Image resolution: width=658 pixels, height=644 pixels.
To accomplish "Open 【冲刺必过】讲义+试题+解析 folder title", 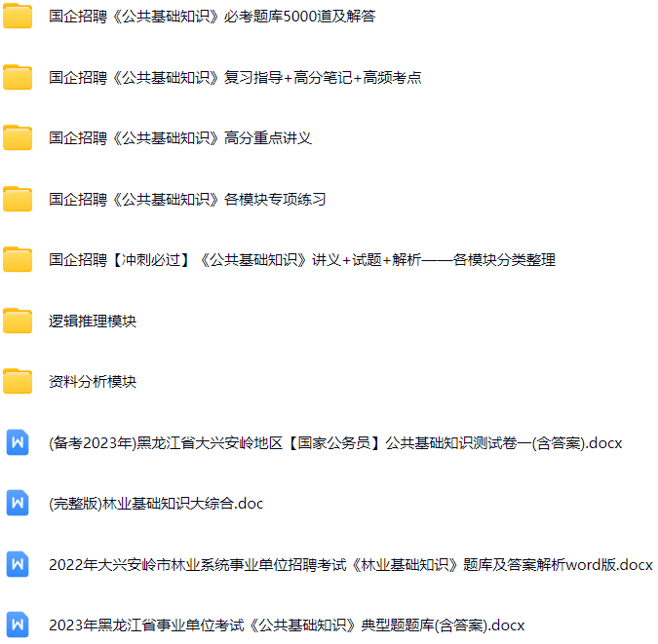I will (x=302, y=260).
